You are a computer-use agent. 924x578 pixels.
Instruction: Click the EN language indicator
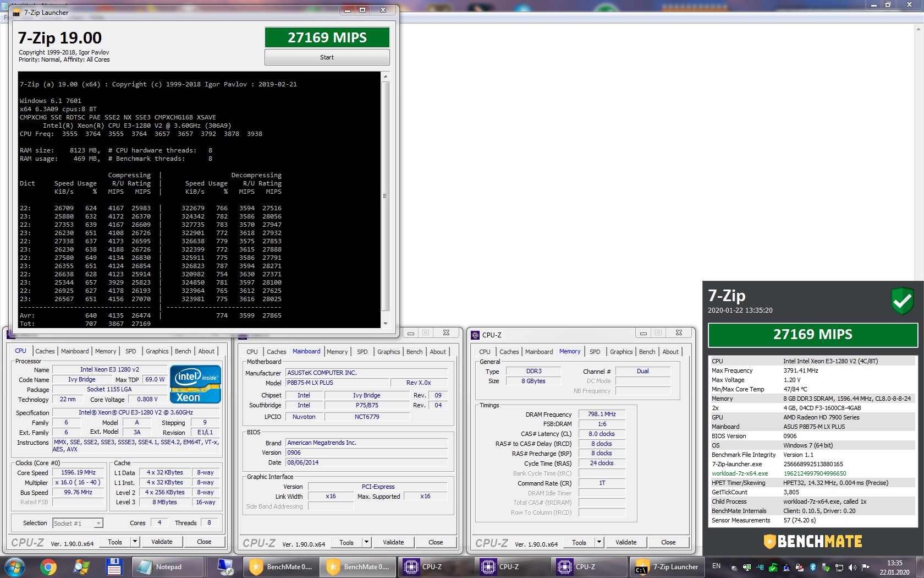(x=716, y=566)
